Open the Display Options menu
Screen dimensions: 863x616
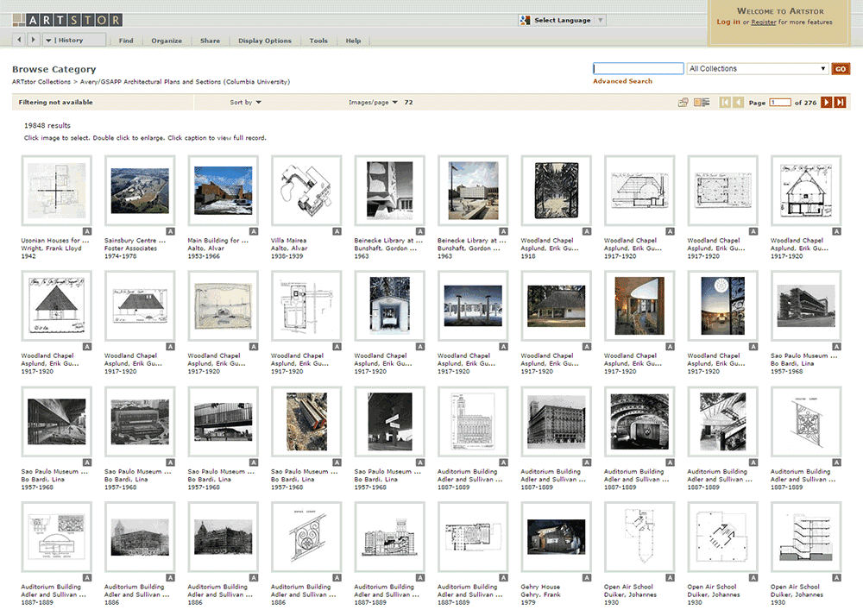[265, 41]
